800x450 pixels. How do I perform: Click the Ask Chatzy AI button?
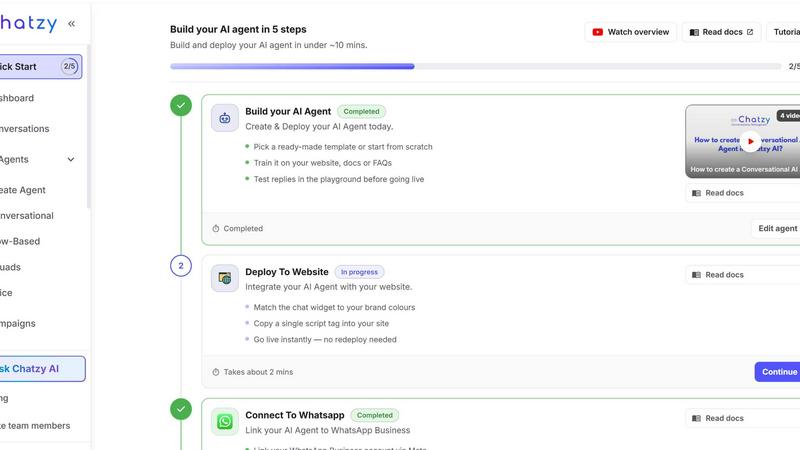point(42,368)
